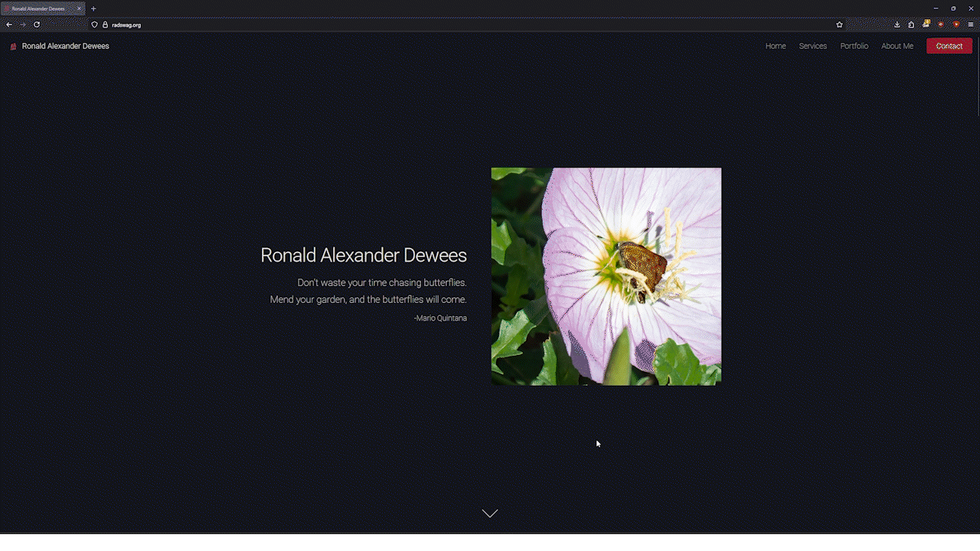Click the browser back arrow
Screen dimensions: 980x551
click(9, 24)
